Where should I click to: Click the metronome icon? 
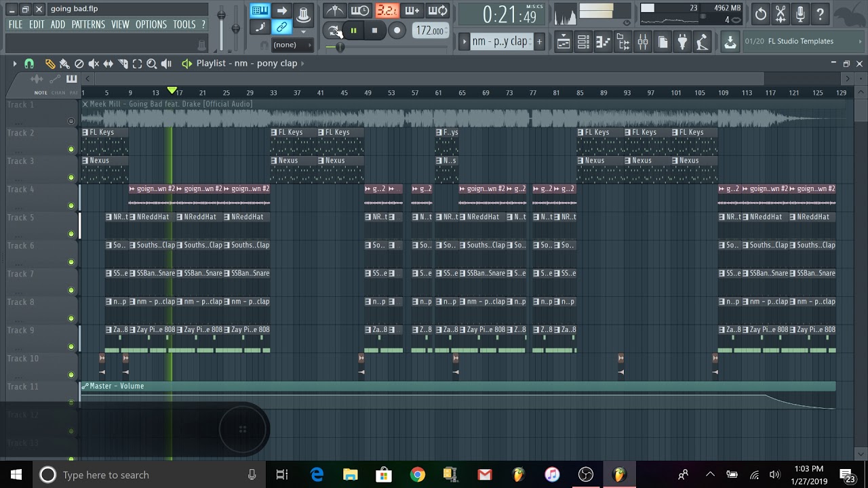(334, 10)
